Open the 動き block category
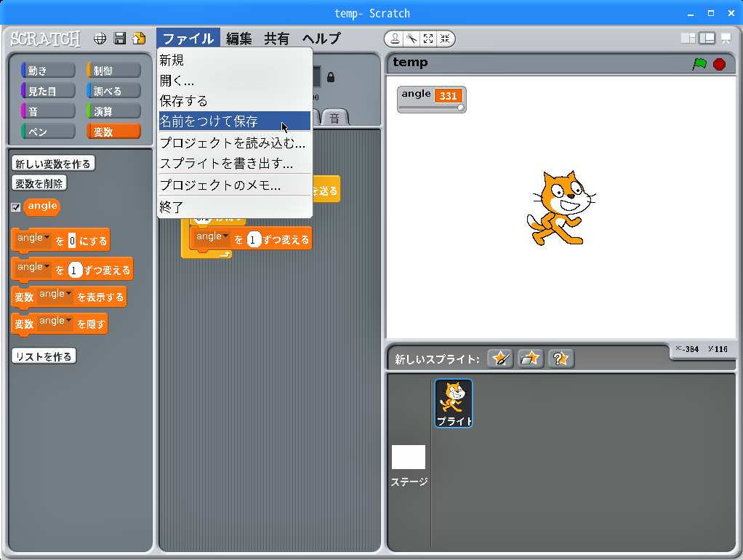The width and height of the screenshot is (743, 560). pos(48,71)
